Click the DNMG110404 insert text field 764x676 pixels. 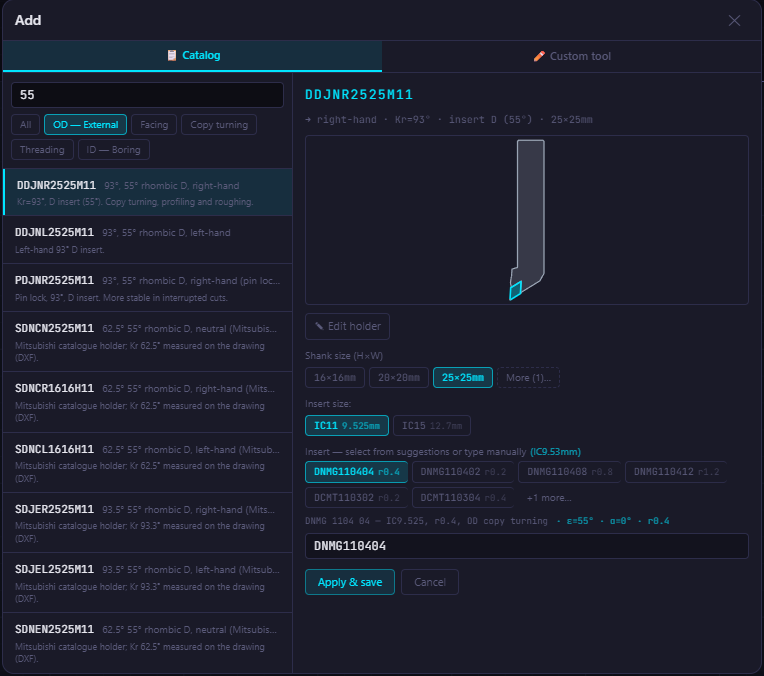point(527,546)
